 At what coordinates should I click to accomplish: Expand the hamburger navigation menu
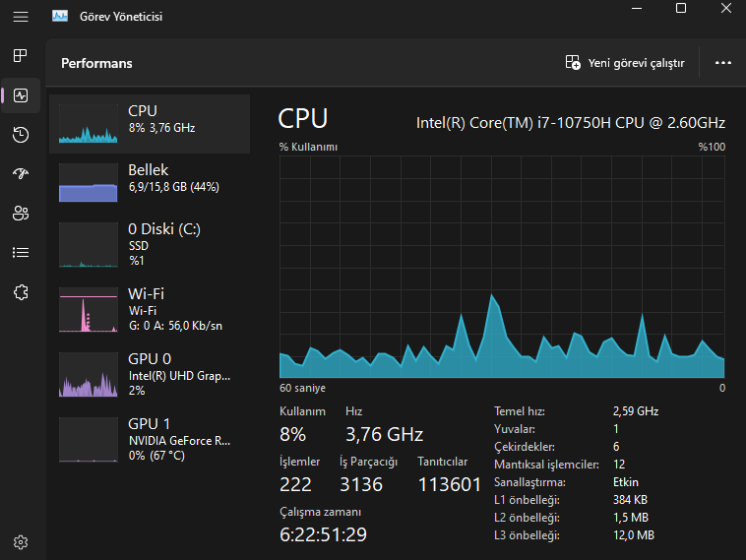pos(21,16)
